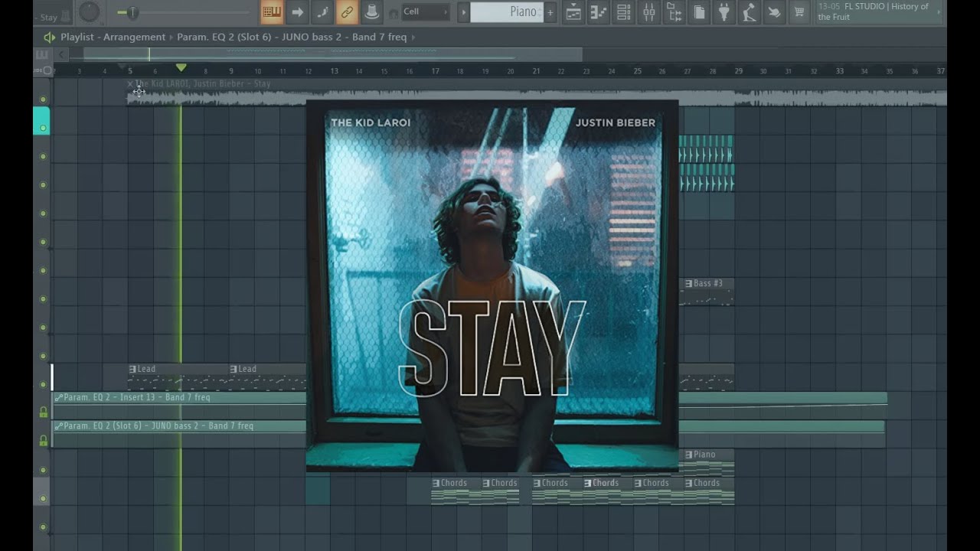Viewport: 980px width, 551px height.
Task: Open the Piano pattern selector
Action: point(506,12)
